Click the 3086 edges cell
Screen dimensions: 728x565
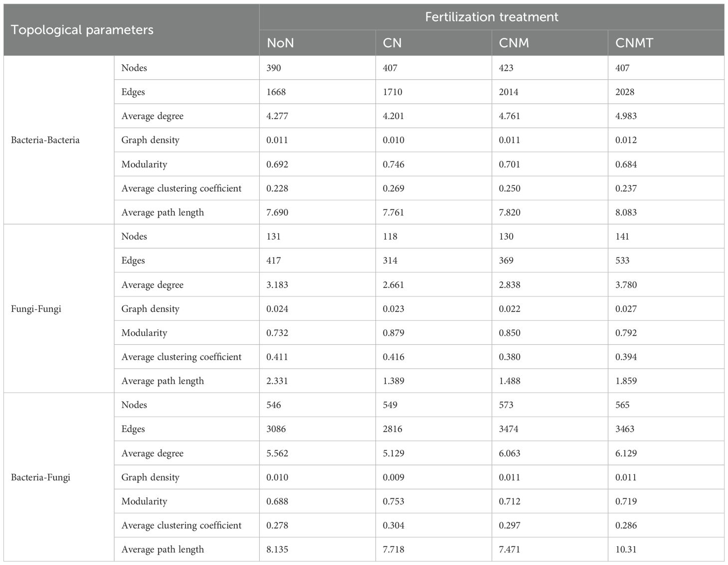pyautogui.click(x=276, y=429)
